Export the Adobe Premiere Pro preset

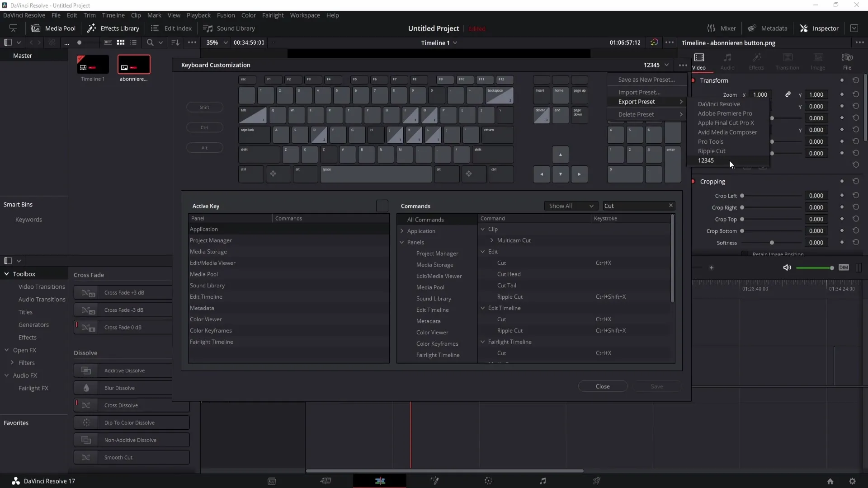(x=728, y=113)
